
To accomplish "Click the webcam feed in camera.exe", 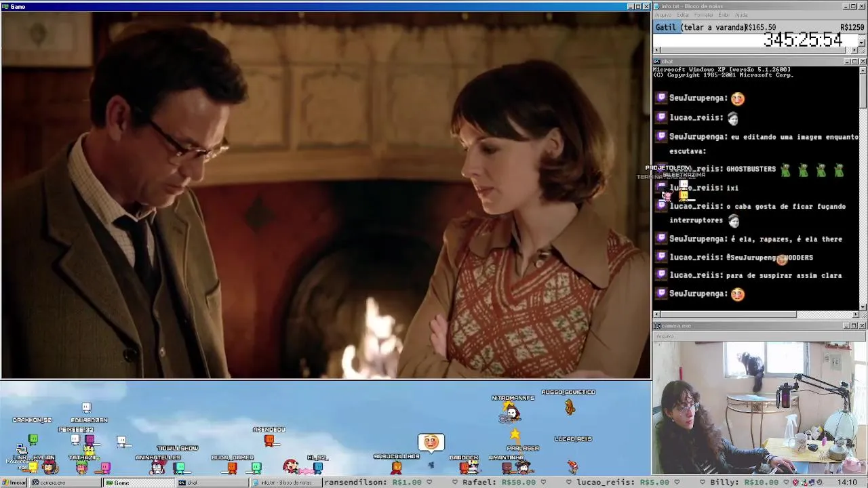I will point(759,407).
